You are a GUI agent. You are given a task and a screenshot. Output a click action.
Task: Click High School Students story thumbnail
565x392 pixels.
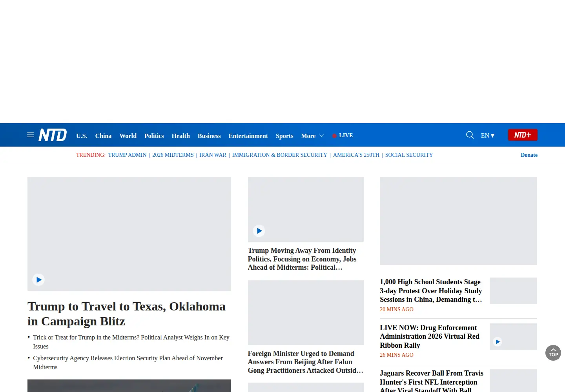pyautogui.click(x=513, y=291)
